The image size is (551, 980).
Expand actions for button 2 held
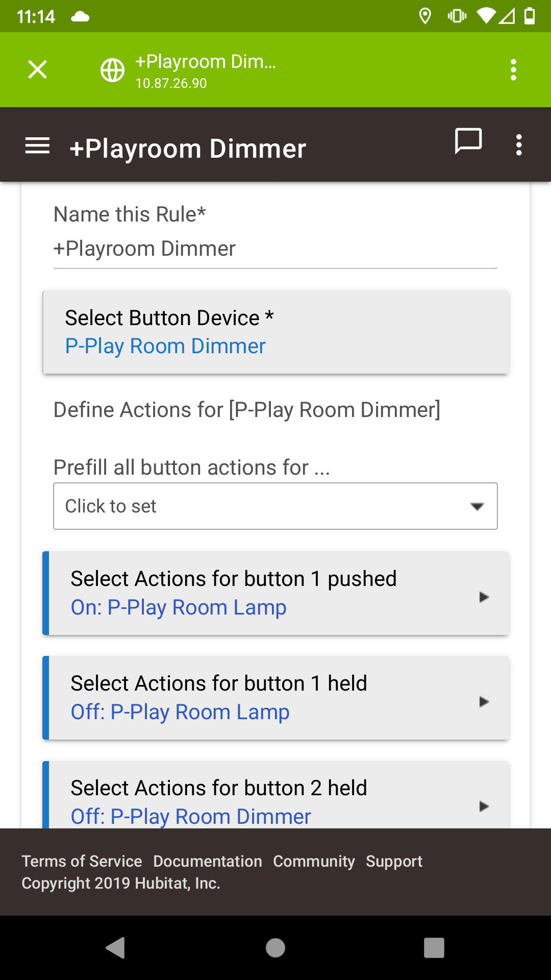275,795
